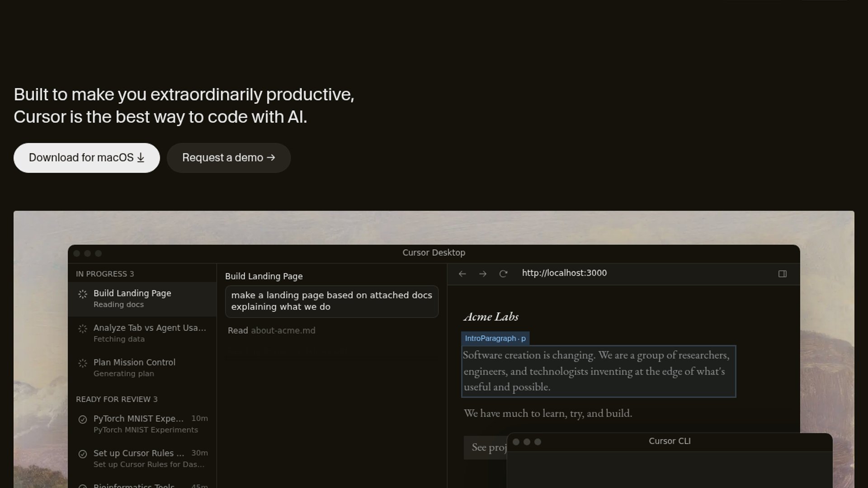Click the spinner icon beside Plan Mission Control
The height and width of the screenshot is (488, 868).
83,363
